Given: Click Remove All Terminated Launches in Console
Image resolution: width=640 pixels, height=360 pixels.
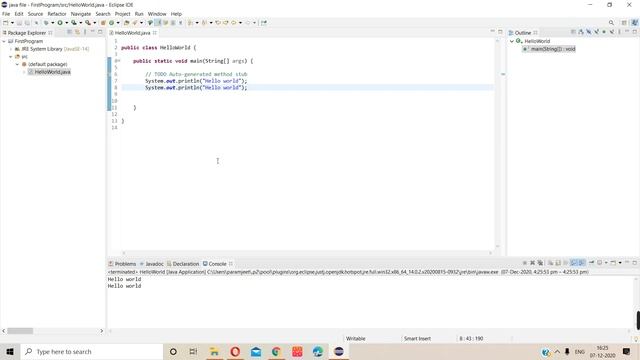Looking at the screenshot, I should click(540, 263).
